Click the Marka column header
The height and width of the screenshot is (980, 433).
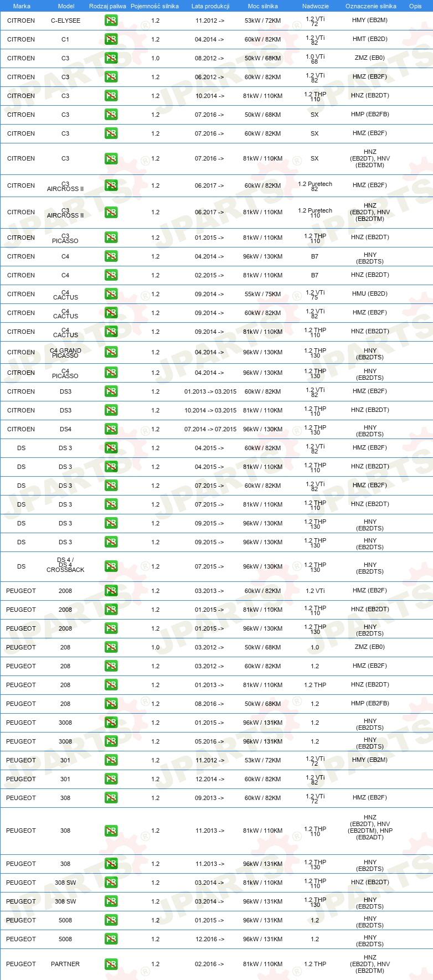tap(22, 6)
